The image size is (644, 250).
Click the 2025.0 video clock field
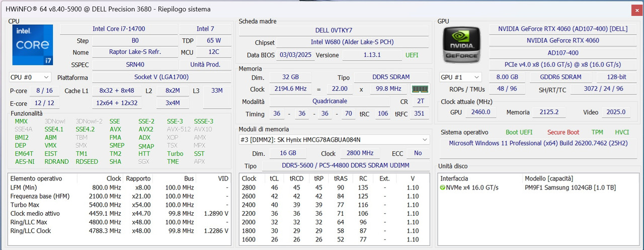[x=616, y=112]
